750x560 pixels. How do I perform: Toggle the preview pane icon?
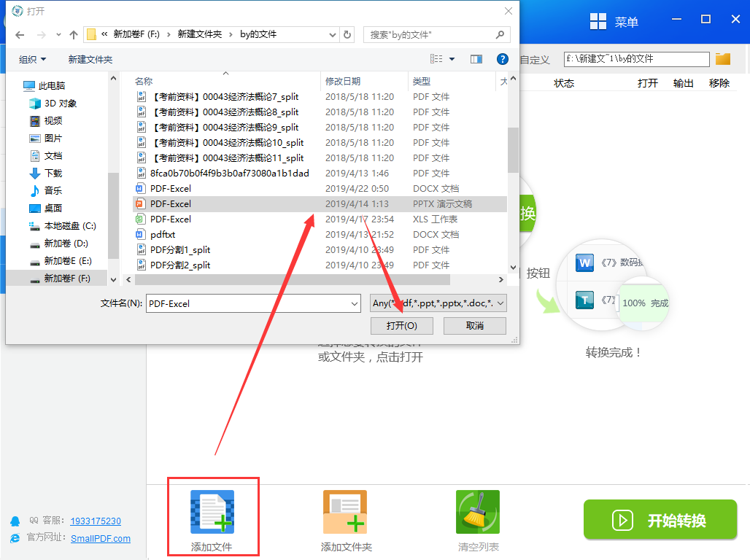coord(476,59)
